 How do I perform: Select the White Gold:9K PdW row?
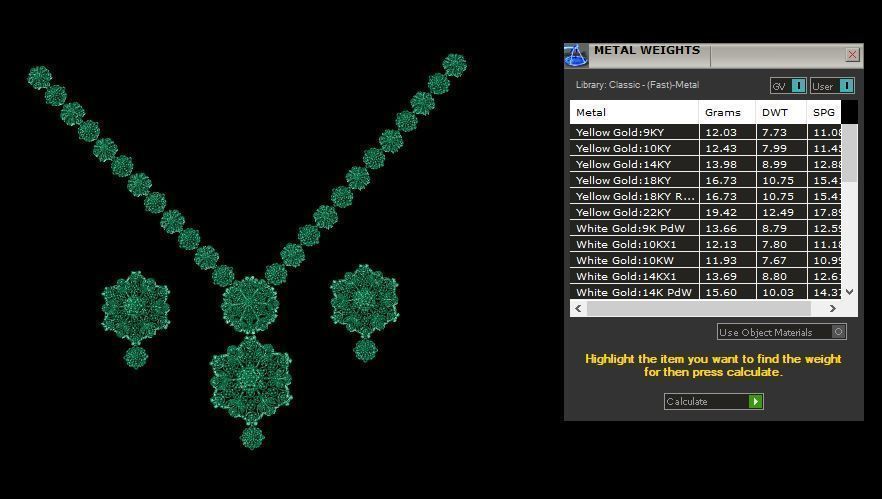click(x=705, y=228)
